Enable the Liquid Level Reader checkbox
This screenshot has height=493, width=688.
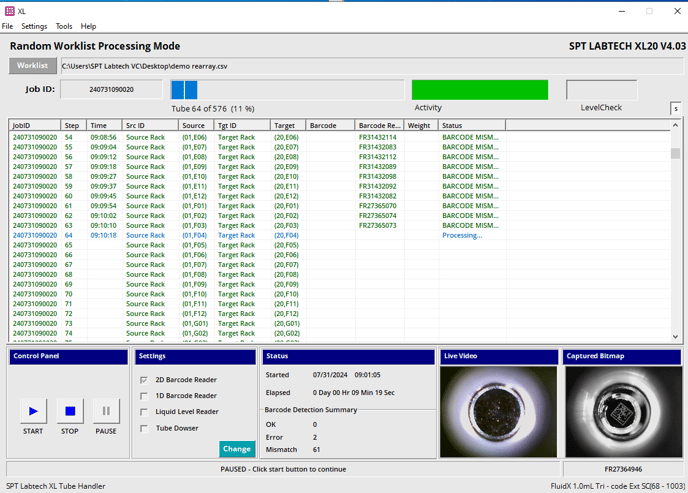(x=145, y=412)
